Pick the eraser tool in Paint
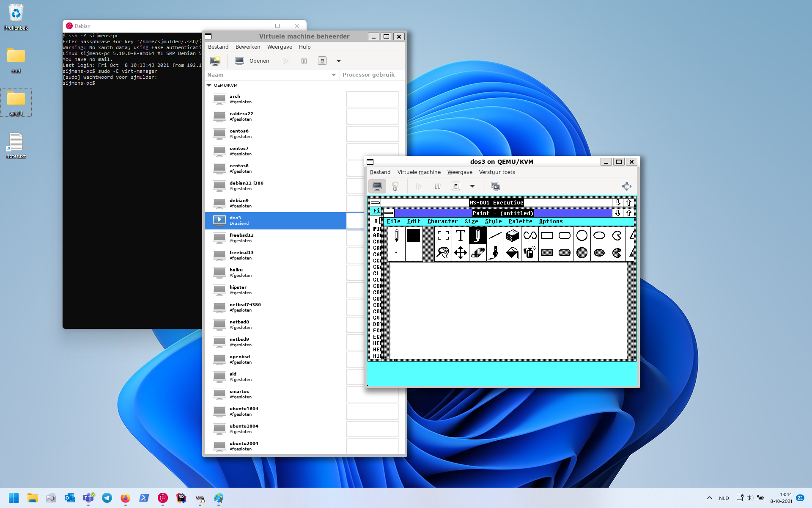Screen dimensions: 812x508 477,253
